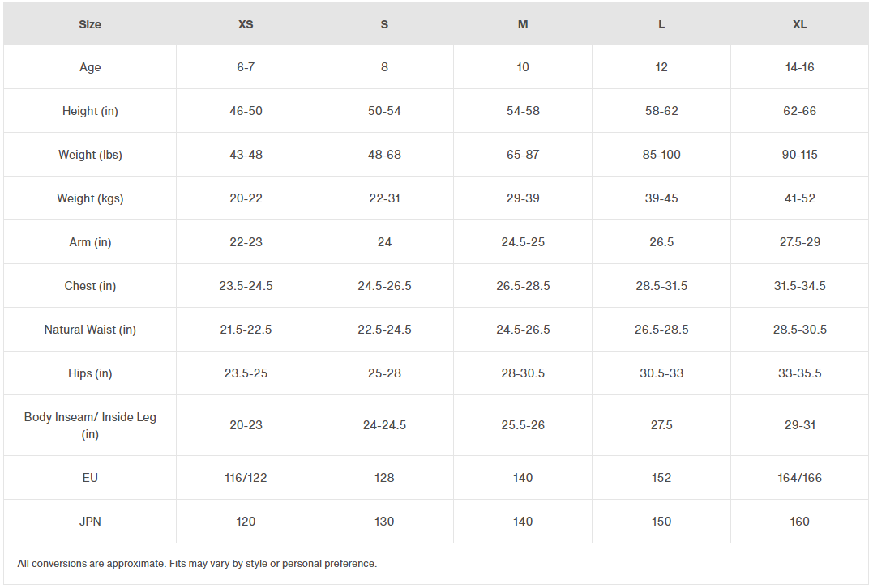This screenshot has width=873, height=588.
Task: Select the 24.5-25 arm measurement cell
Action: [523, 242]
